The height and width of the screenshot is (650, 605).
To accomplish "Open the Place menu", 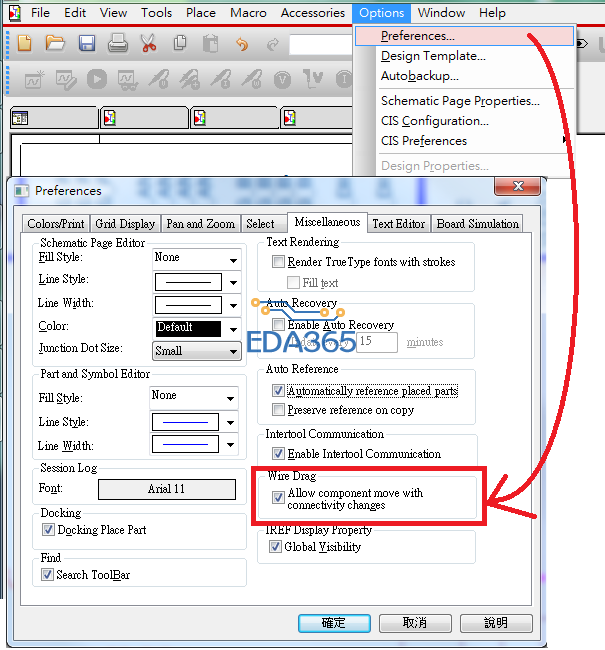I will pyautogui.click(x=201, y=13).
